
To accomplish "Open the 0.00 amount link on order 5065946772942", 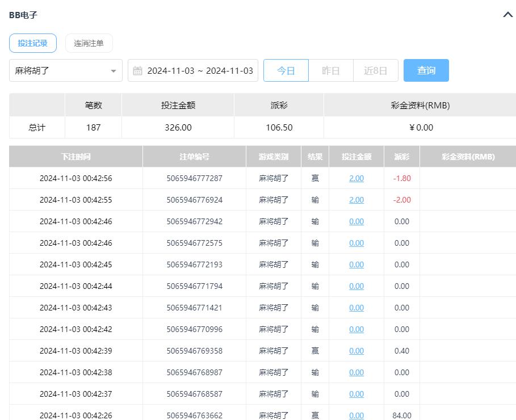I will tap(356, 221).
